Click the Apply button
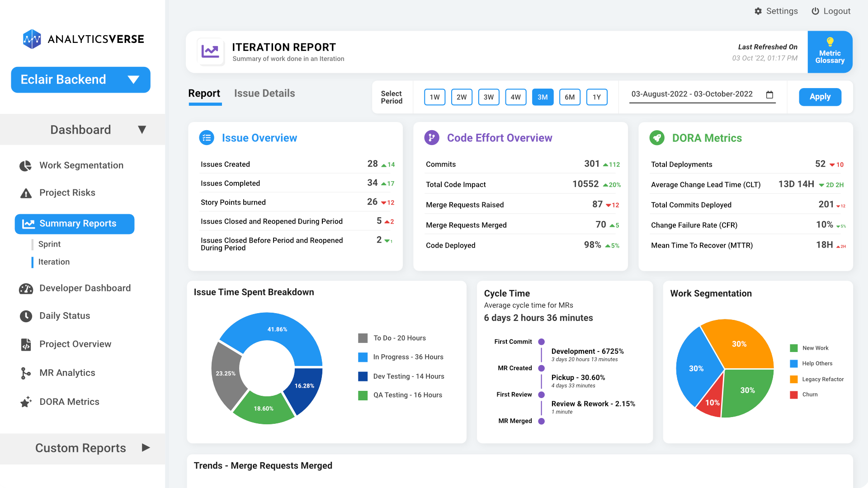The height and width of the screenshot is (488, 868). pos(820,97)
